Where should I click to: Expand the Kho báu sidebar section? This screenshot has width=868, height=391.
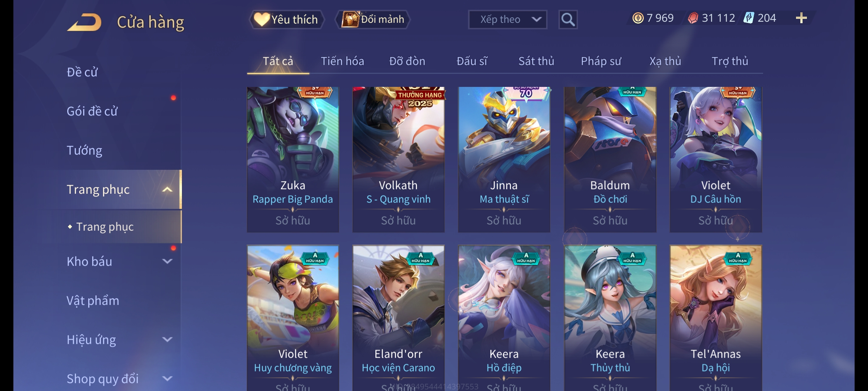[x=167, y=261]
